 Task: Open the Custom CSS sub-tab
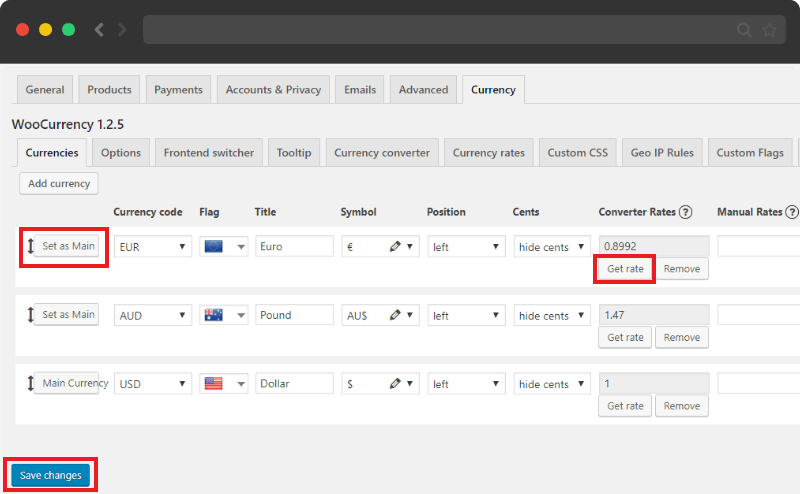coord(578,152)
